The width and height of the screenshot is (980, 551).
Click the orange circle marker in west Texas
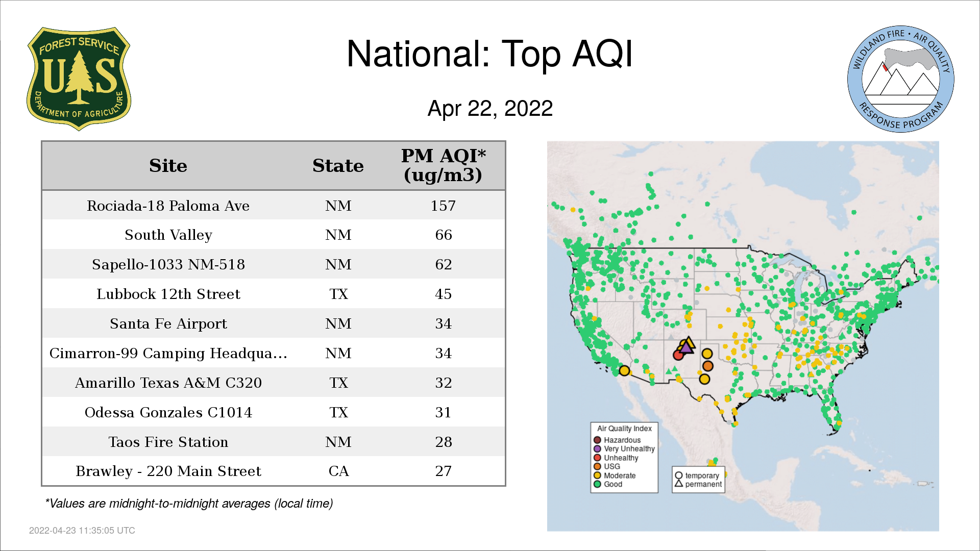707,366
